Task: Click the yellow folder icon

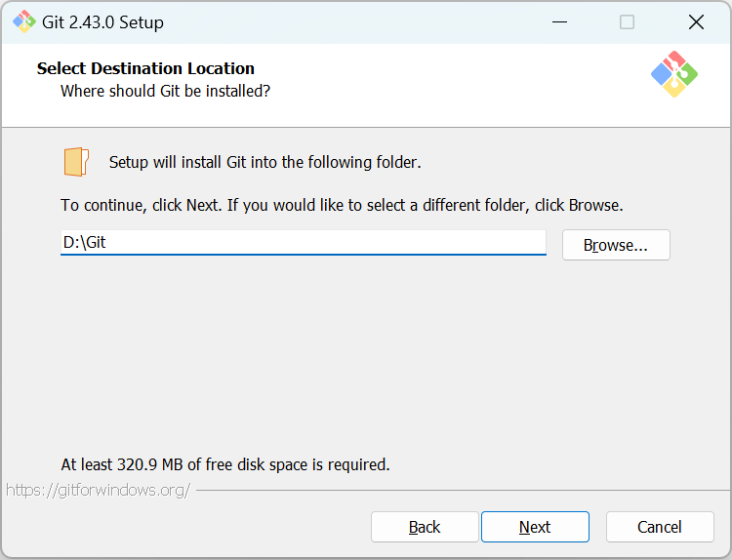Action: tap(76, 162)
